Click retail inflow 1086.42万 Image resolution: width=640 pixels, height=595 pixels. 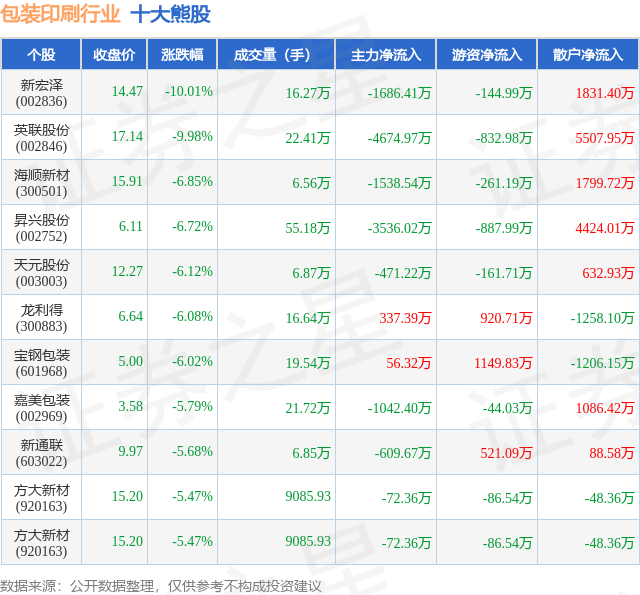click(x=605, y=408)
